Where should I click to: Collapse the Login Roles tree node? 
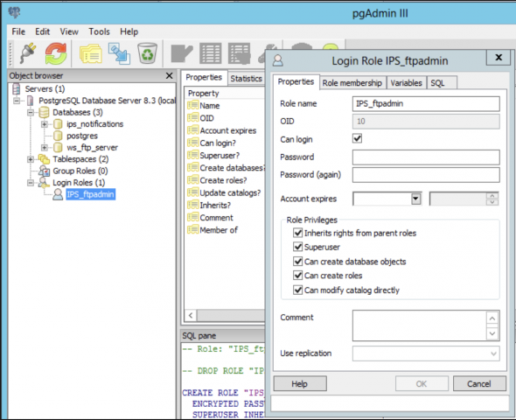pos(31,182)
